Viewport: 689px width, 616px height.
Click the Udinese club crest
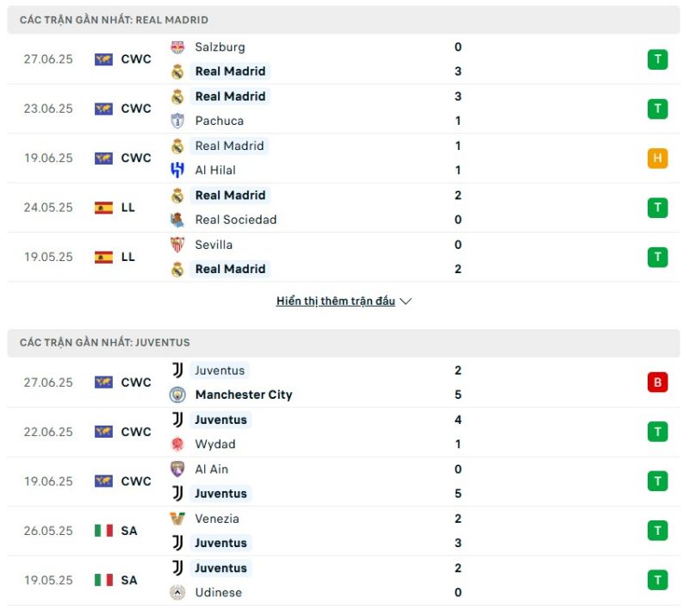point(177,593)
